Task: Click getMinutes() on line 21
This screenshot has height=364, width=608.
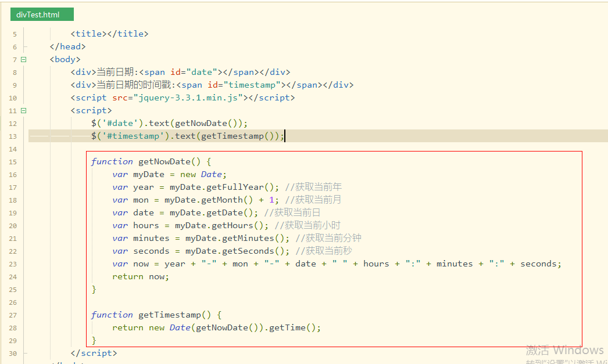Action: click(x=253, y=238)
